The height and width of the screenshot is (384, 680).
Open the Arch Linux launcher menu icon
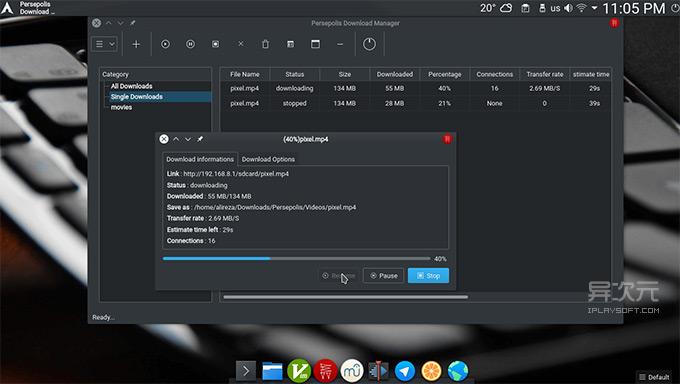click(7, 8)
